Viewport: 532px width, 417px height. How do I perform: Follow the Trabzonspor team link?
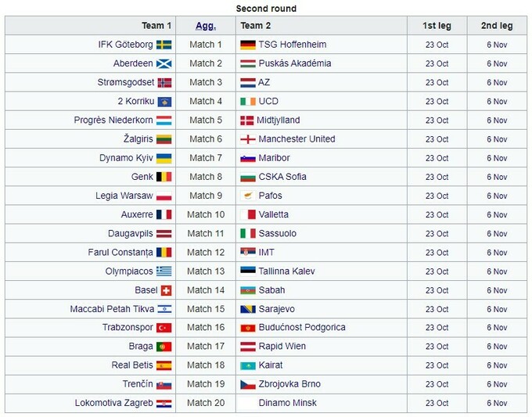pyautogui.click(x=128, y=328)
